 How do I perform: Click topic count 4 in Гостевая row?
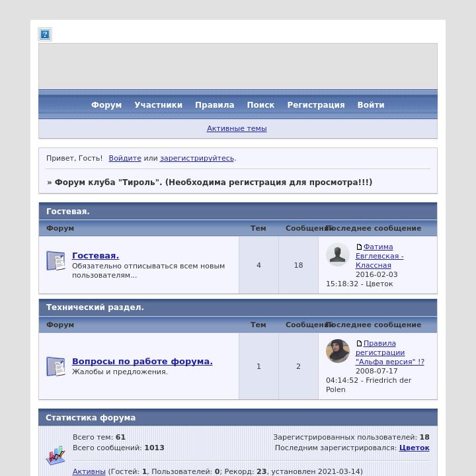(258, 265)
